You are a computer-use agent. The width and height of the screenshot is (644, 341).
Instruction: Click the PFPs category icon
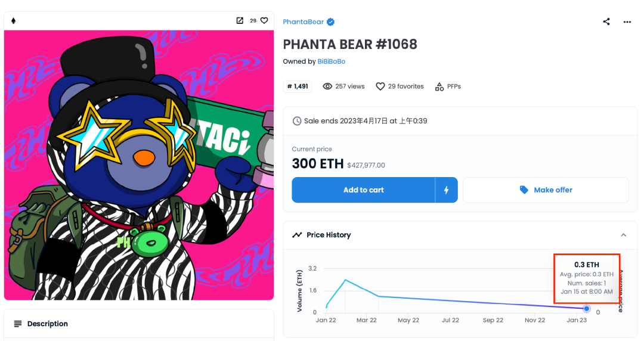[439, 86]
